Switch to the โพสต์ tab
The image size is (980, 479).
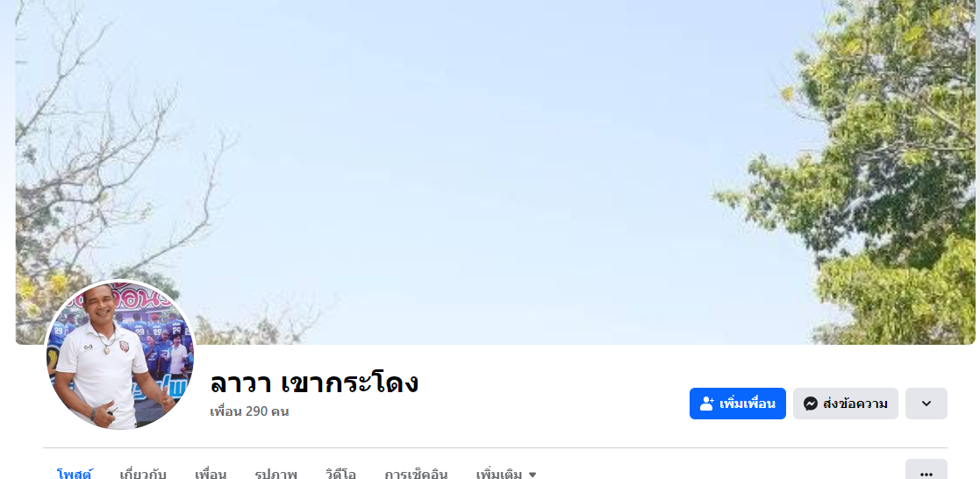pos(75,474)
